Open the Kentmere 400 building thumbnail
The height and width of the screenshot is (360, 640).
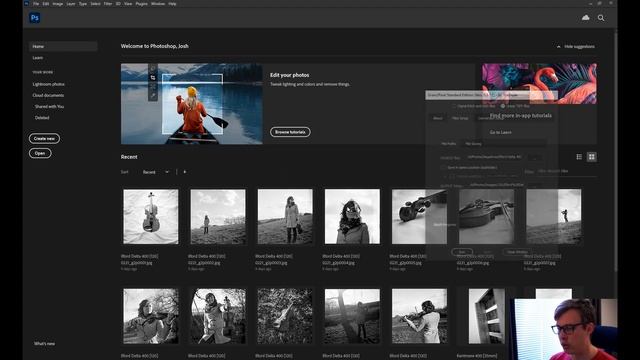click(487, 316)
